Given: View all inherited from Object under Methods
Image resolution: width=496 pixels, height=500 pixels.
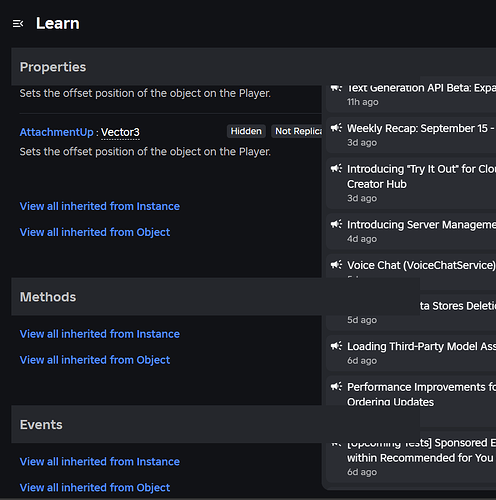Looking at the screenshot, I should click(95, 360).
